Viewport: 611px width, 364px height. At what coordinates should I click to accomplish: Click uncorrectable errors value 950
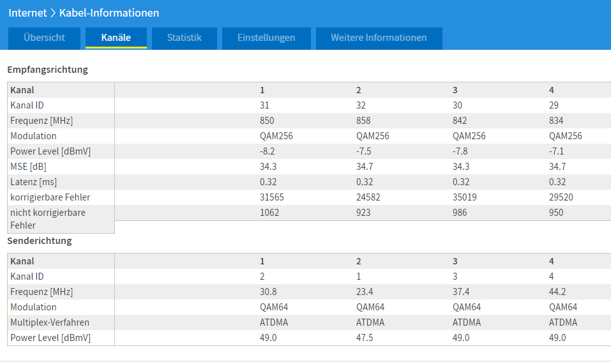tap(556, 213)
